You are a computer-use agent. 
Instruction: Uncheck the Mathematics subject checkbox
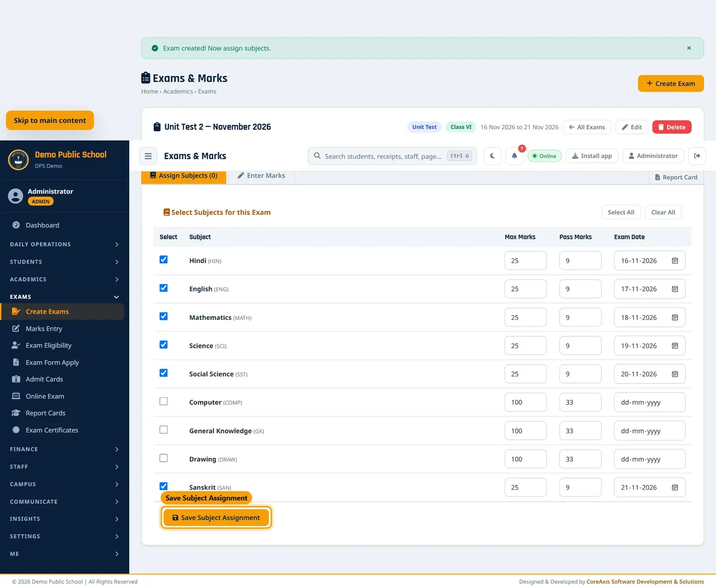(164, 316)
